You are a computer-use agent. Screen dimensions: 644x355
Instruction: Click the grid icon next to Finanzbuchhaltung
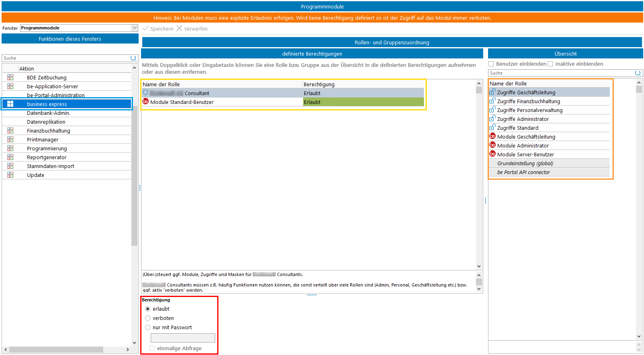[10, 131]
